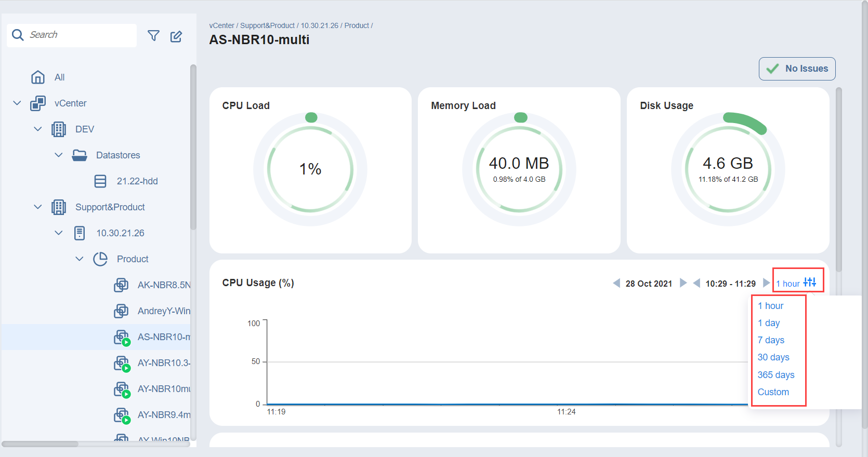Select 365 days from period menu
868x457 pixels.
776,375
